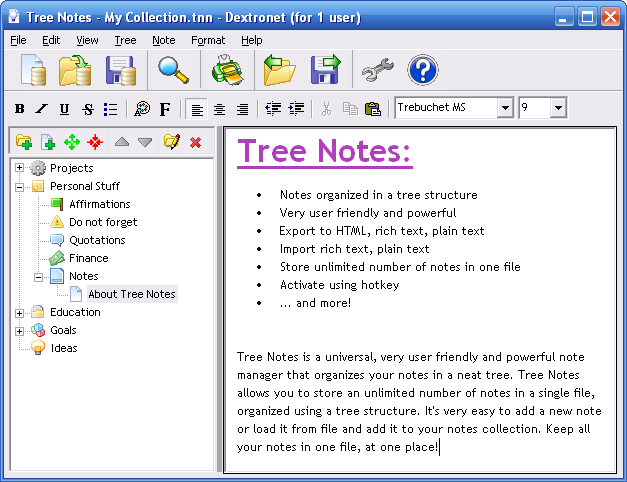Open the font size dropdown
The width and height of the screenshot is (627, 482).
[x=557, y=108]
